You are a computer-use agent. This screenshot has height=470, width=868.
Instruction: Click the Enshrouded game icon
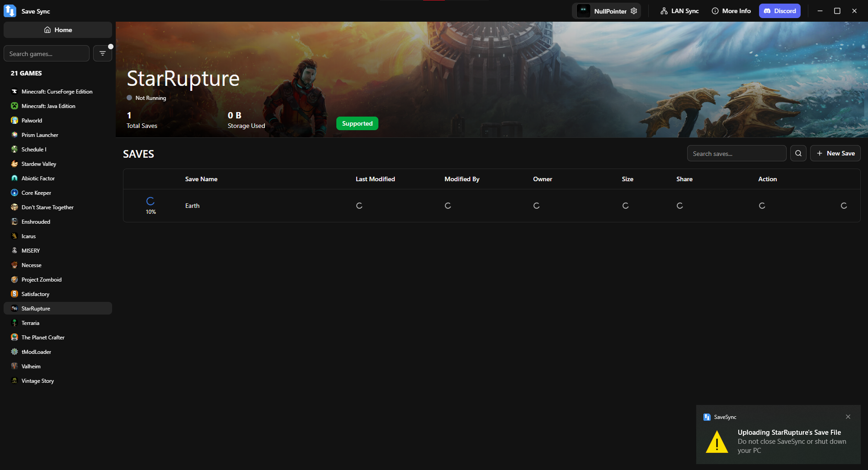coord(14,221)
